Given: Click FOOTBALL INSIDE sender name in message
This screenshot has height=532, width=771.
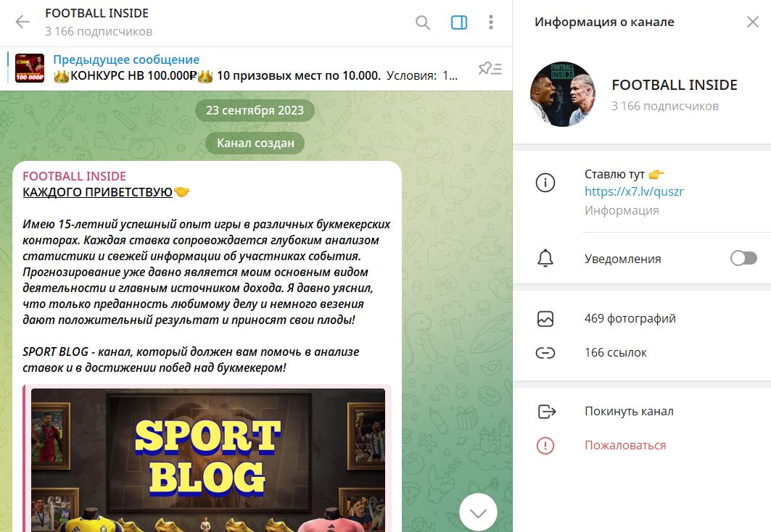Looking at the screenshot, I should (x=74, y=176).
